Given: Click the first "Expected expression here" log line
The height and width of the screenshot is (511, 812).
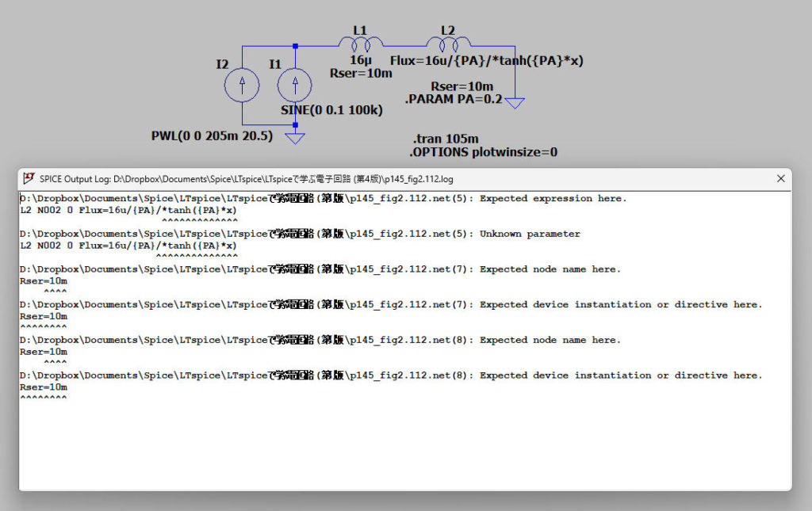Looking at the screenshot, I should 323,199.
